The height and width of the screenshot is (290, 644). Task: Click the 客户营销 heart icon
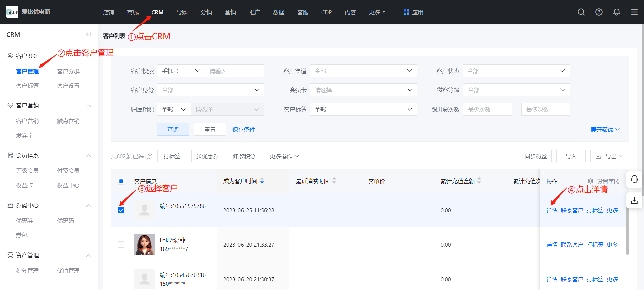[10, 105]
